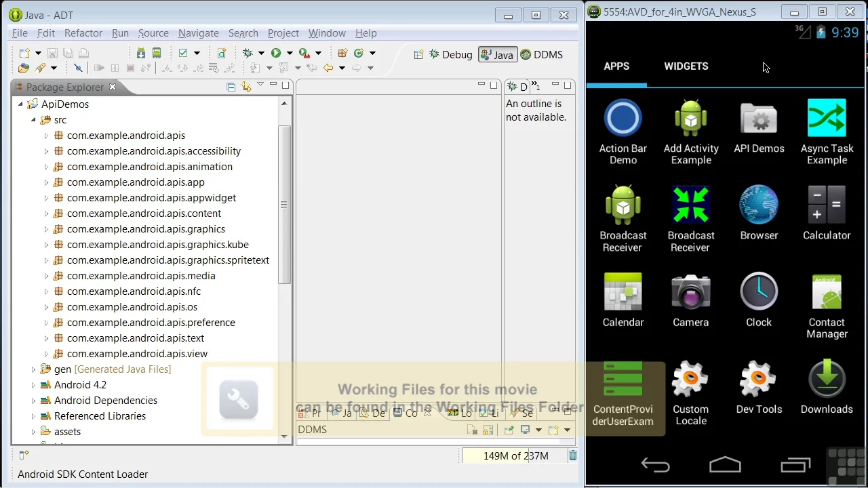868x488 pixels.
Task: Open the Camera app in emulator
Action: [690, 300]
